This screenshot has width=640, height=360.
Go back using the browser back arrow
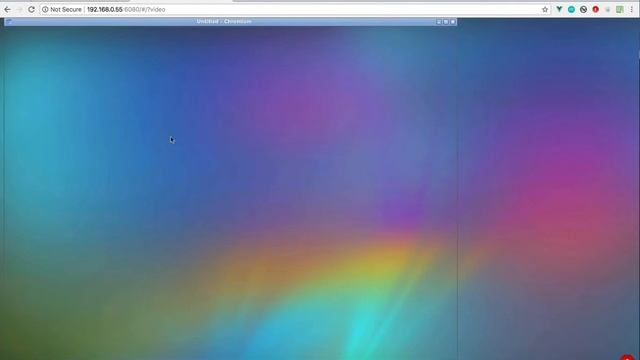[x=7, y=9]
